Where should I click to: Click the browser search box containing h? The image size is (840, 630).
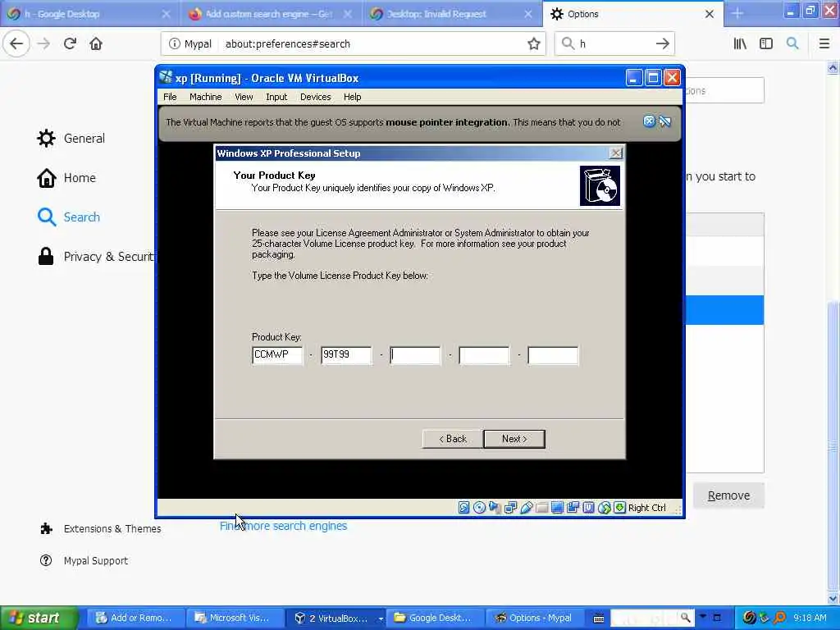click(x=614, y=44)
